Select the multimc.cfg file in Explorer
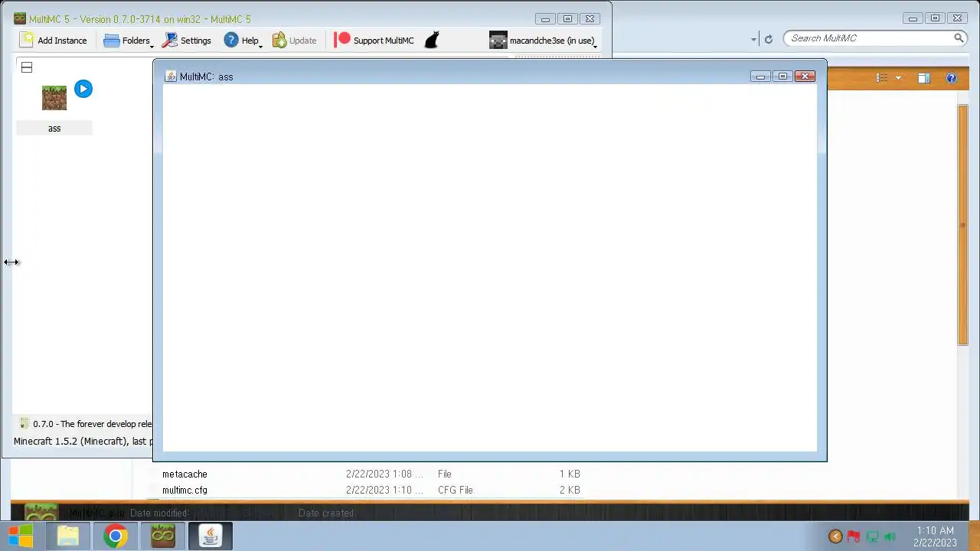The image size is (980, 551). 185,491
